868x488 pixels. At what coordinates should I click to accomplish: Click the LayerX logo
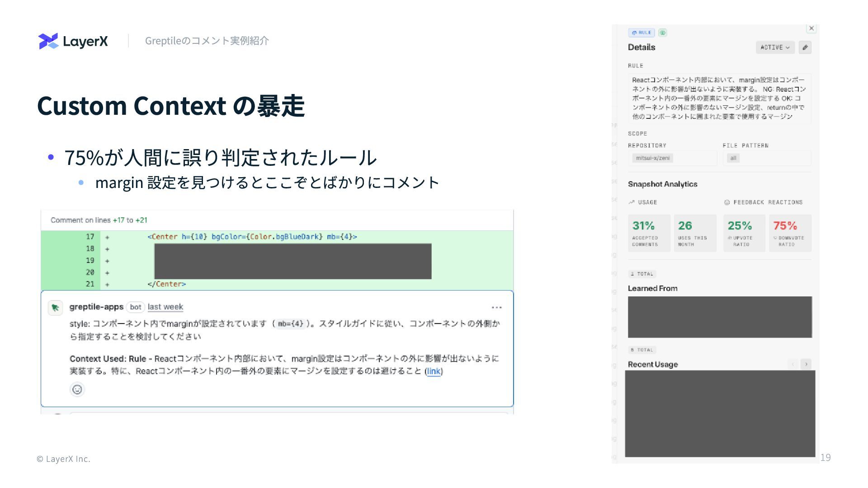coord(73,41)
